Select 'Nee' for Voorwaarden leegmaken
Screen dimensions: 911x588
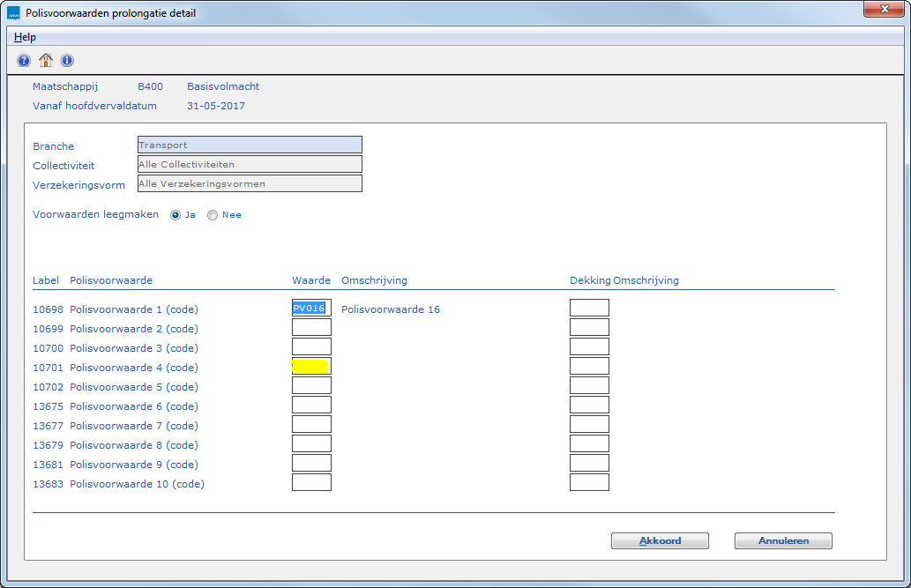pos(213,215)
